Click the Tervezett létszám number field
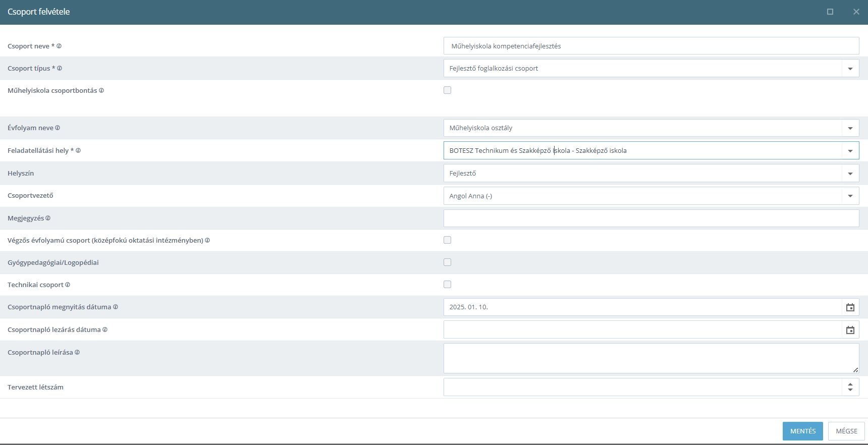 (643, 387)
